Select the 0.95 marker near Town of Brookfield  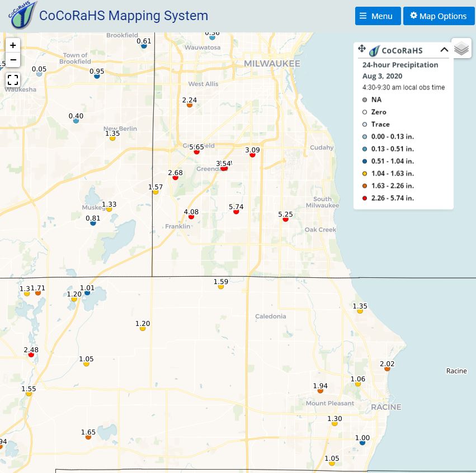pyautogui.click(x=97, y=77)
